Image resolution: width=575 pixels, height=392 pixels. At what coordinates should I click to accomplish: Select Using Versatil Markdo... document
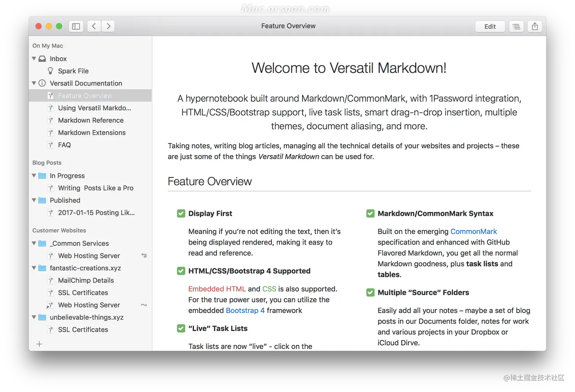91,108
